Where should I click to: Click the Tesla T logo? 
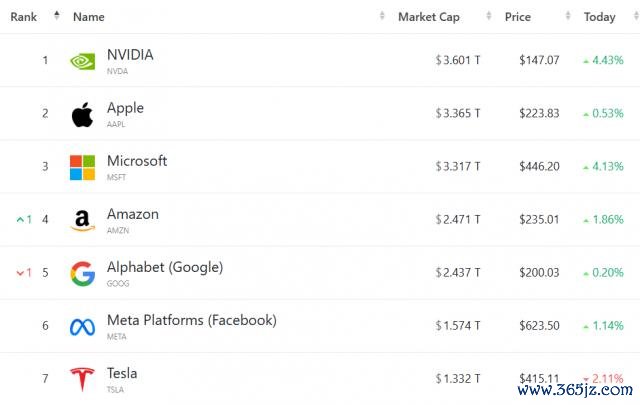pyautogui.click(x=82, y=379)
